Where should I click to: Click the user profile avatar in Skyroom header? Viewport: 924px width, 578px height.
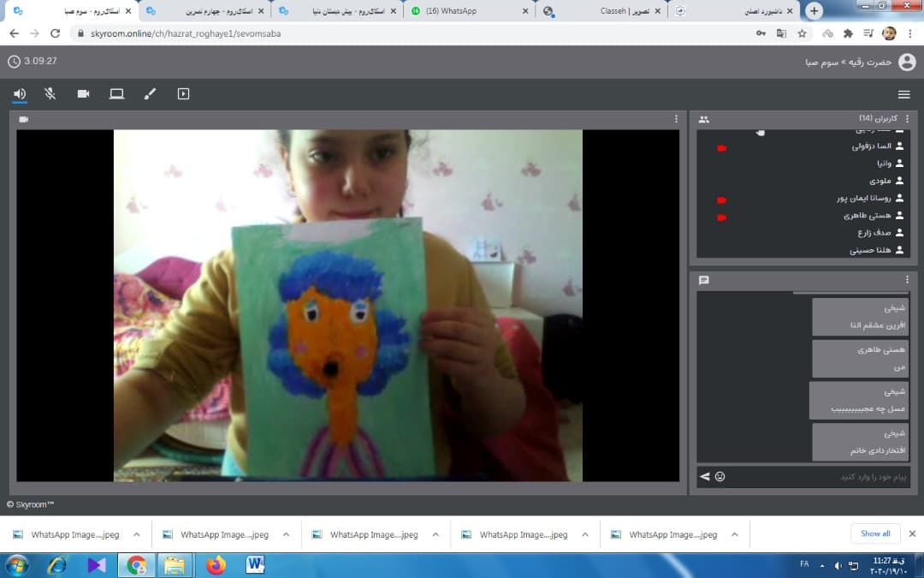coord(907,62)
